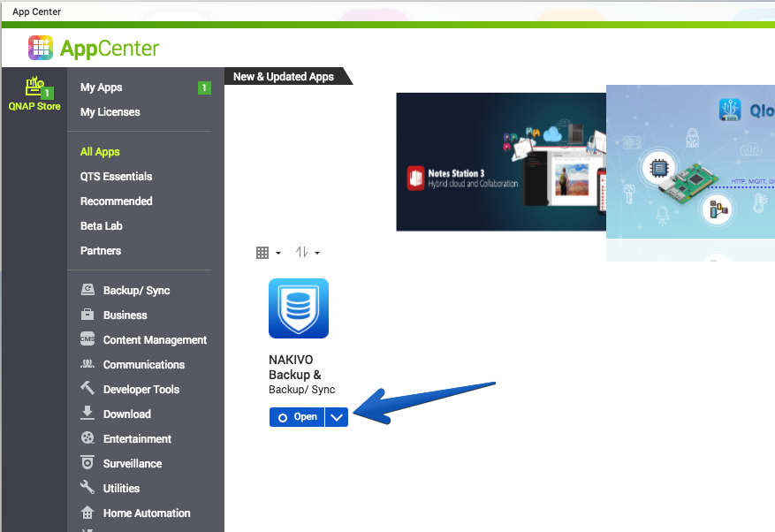Screen dimensions: 775x532
Task: Select the All Apps category
Action: (x=100, y=152)
